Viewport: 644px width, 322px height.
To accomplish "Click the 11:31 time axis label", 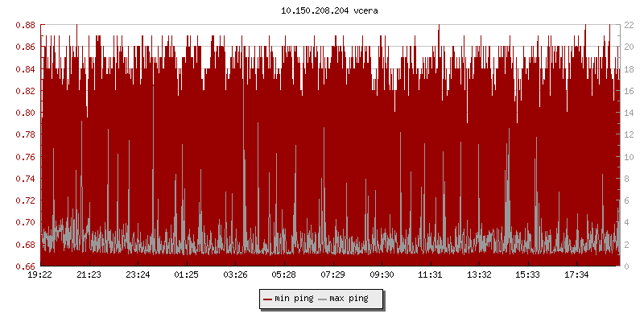I will tap(431, 275).
